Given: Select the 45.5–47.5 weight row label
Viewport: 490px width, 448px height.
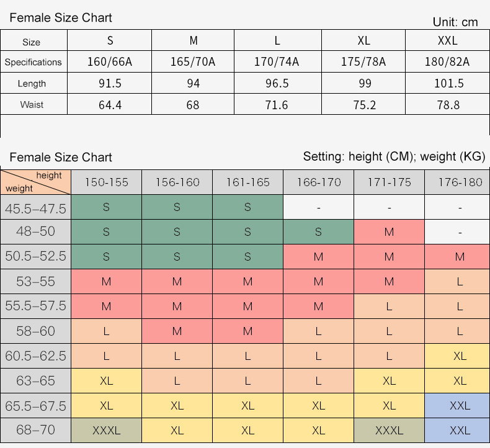Looking at the screenshot, I should [35, 208].
